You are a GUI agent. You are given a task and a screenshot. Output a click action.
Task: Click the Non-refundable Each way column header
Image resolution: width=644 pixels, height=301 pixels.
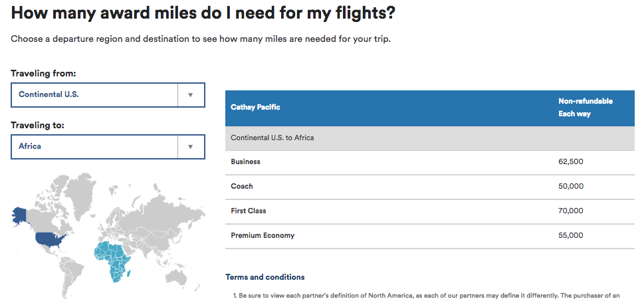[x=585, y=108]
